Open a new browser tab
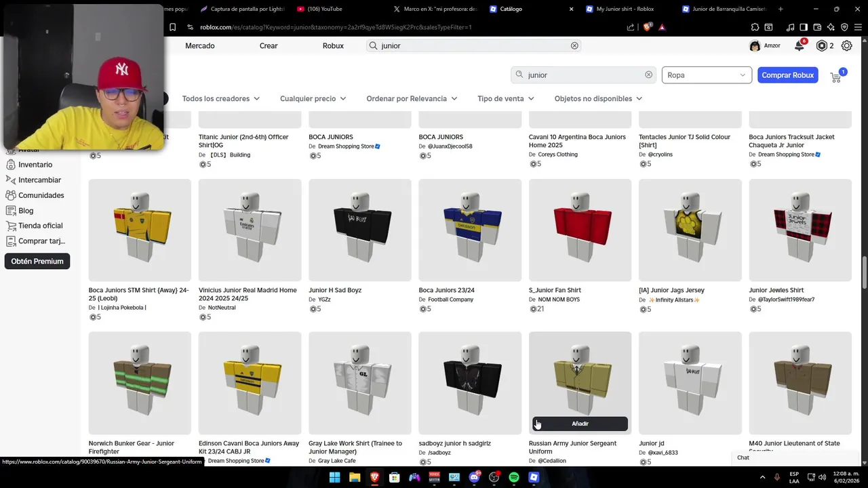The width and height of the screenshot is (868, 488). [x=781, y=9]
